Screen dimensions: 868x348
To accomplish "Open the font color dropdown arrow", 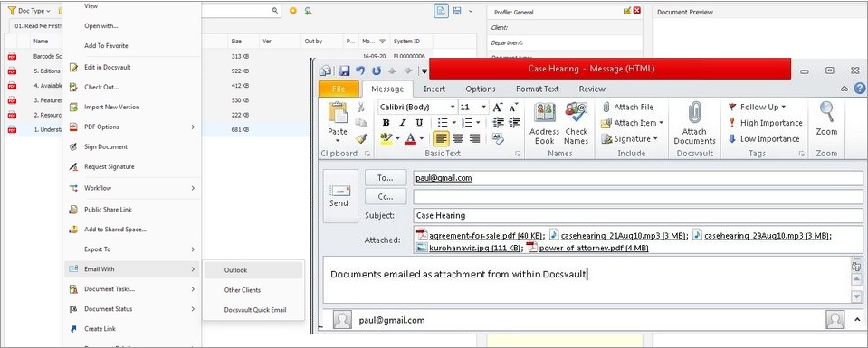I will (x=421, y=139).
